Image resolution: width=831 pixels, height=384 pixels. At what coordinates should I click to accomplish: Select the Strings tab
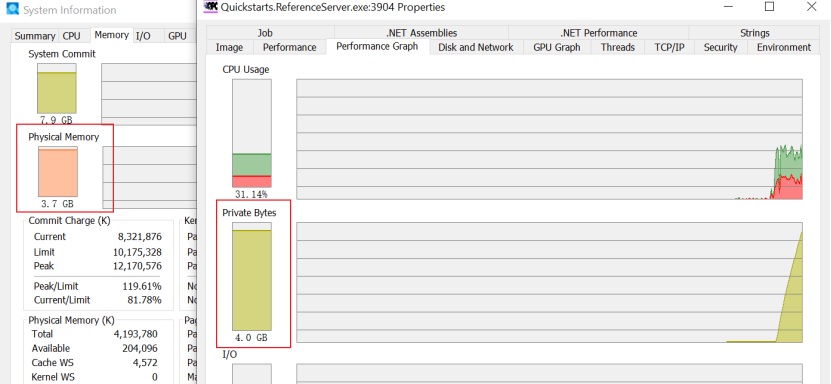755,33
